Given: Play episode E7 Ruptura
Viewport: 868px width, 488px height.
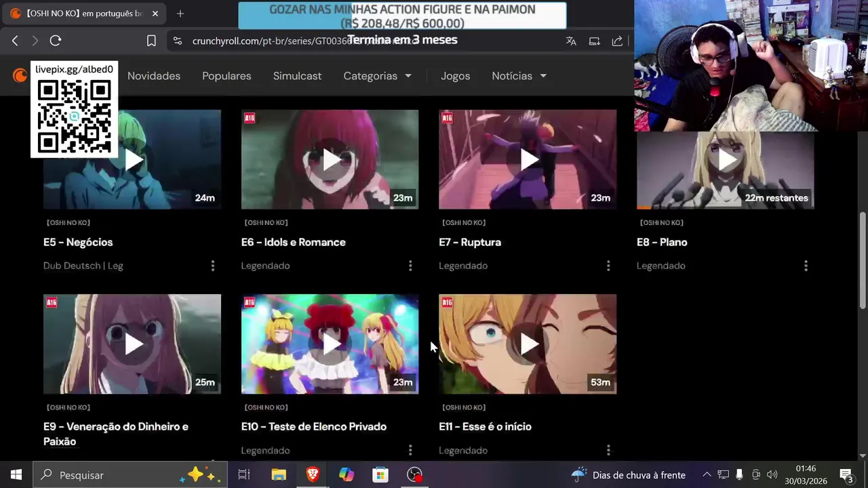Looking at the screenshot, I should click(x=528, y=159).
